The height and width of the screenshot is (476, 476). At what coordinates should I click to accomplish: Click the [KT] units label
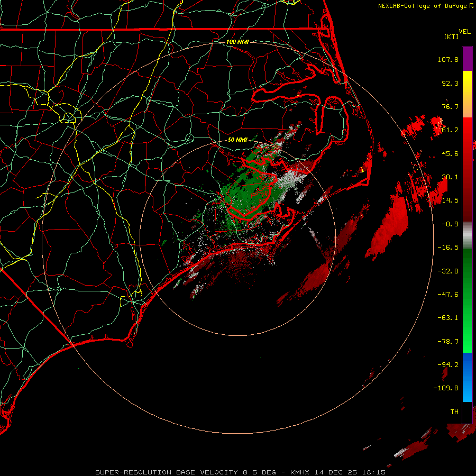coord(452,36)
